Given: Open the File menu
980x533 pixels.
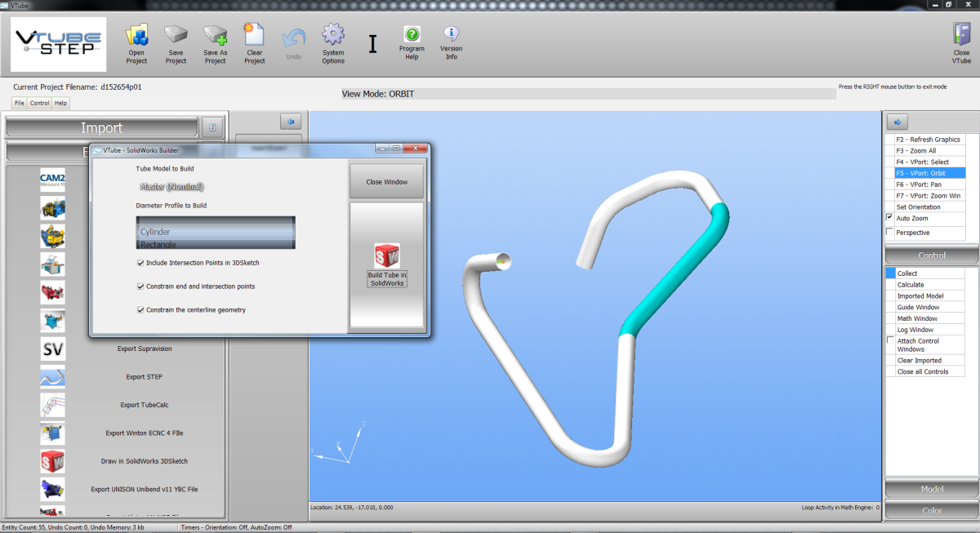Looking at the screenshot, I should [19, 104].
